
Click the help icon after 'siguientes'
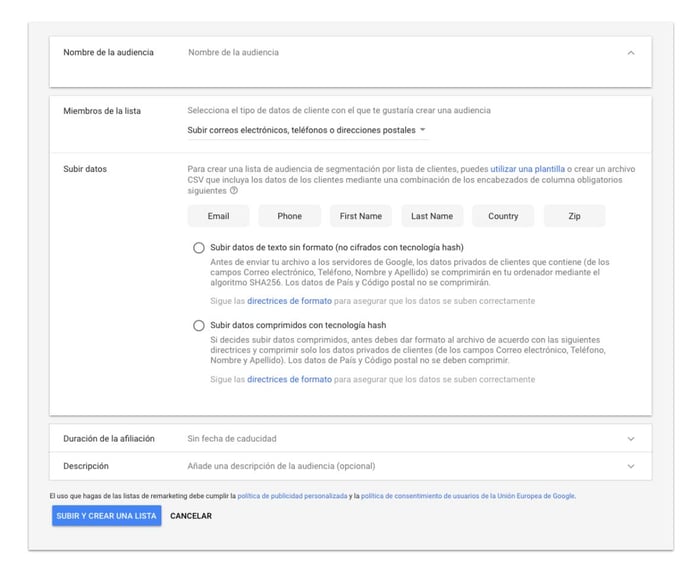tap(233, 191)
